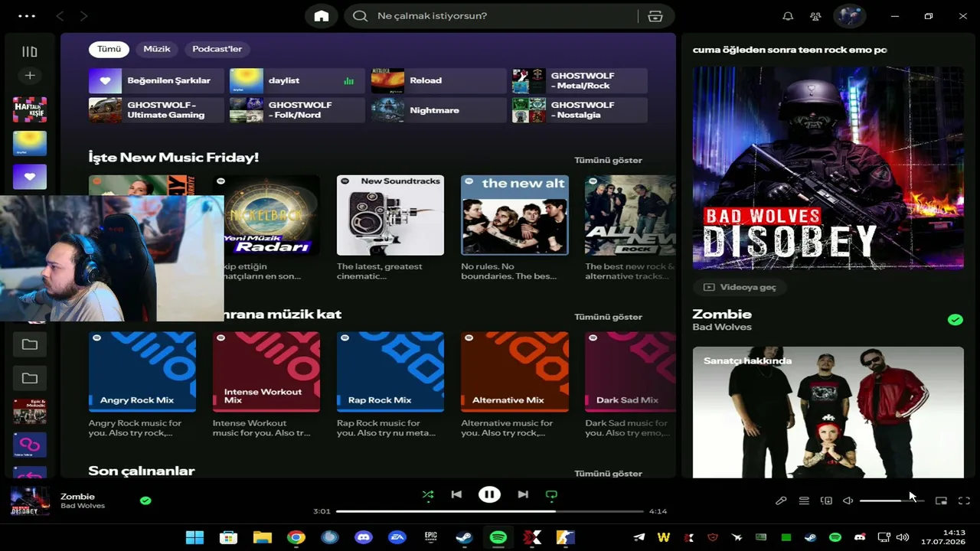
Task: Create a new playlist with the plus icon
Action: [x=30, y=75]
